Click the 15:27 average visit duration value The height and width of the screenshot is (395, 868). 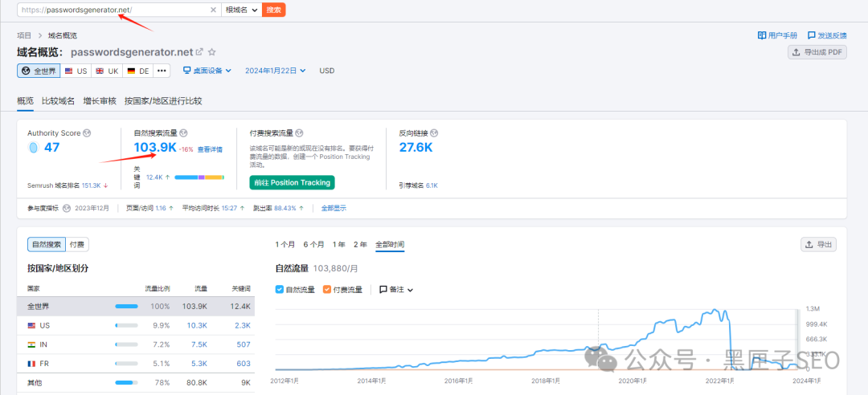click(229, 209)
